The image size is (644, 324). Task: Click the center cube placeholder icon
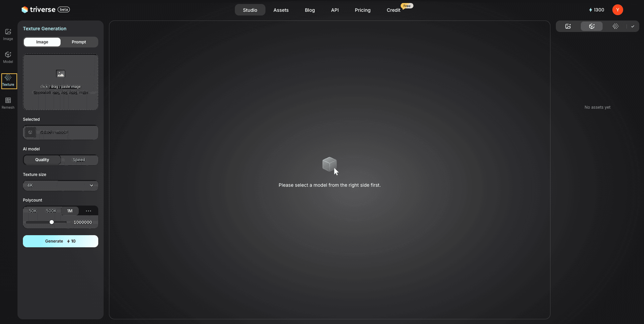pos(329,164)
